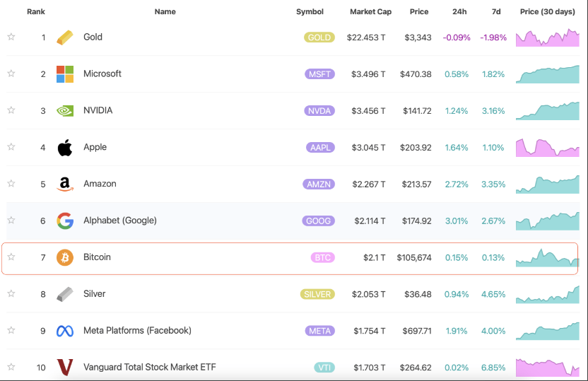The height and width of the screenshot is (381, 588).
Task: Open NVIDIA's 30-day price sparkline
Action: pos(548,111)
